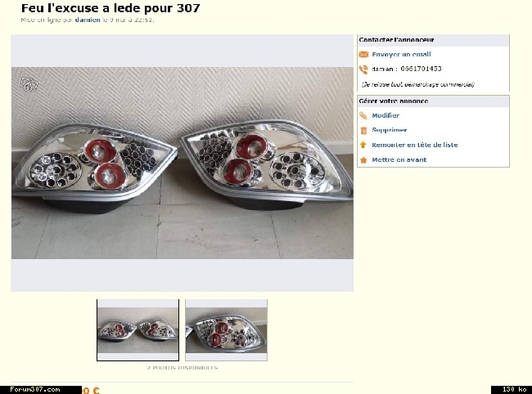The image size is (532, 394).
Task: Click the orange up arrow icon
Action: point(363,145)
